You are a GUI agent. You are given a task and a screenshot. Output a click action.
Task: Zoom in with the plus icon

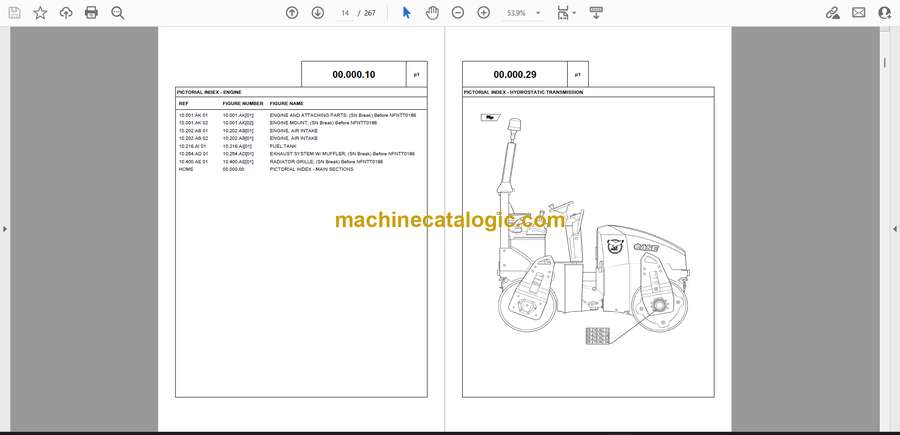[484, 13]
